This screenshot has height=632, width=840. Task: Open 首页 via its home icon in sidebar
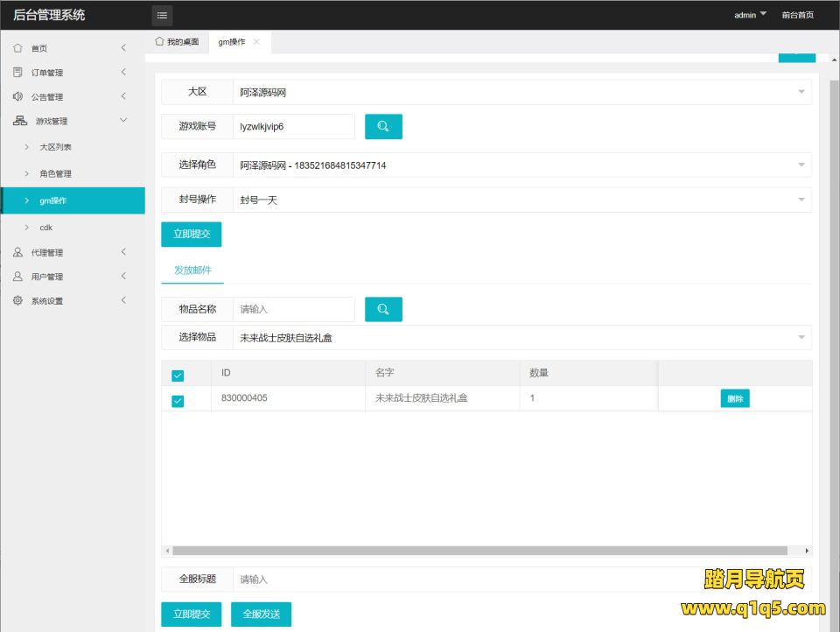coord(18,48)
